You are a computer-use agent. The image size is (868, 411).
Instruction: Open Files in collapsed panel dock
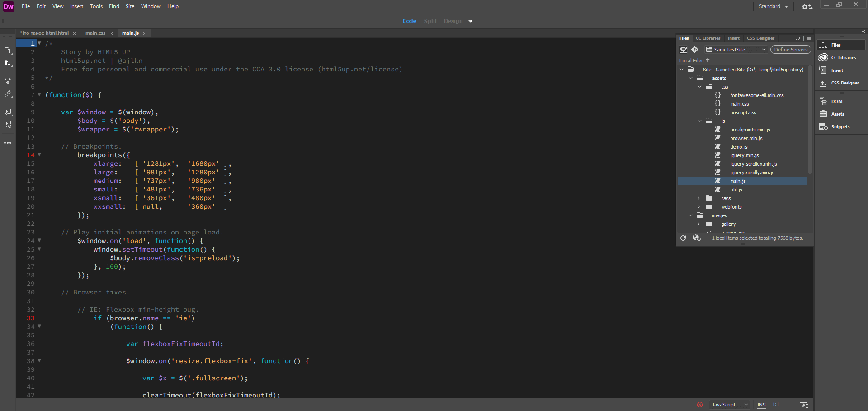point(841,45)
